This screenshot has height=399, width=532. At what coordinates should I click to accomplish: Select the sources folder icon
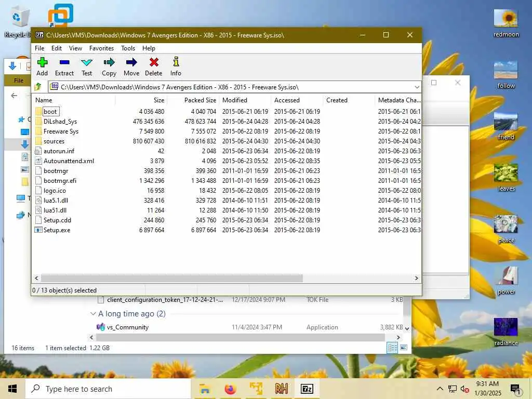click(x=38, y=141)
